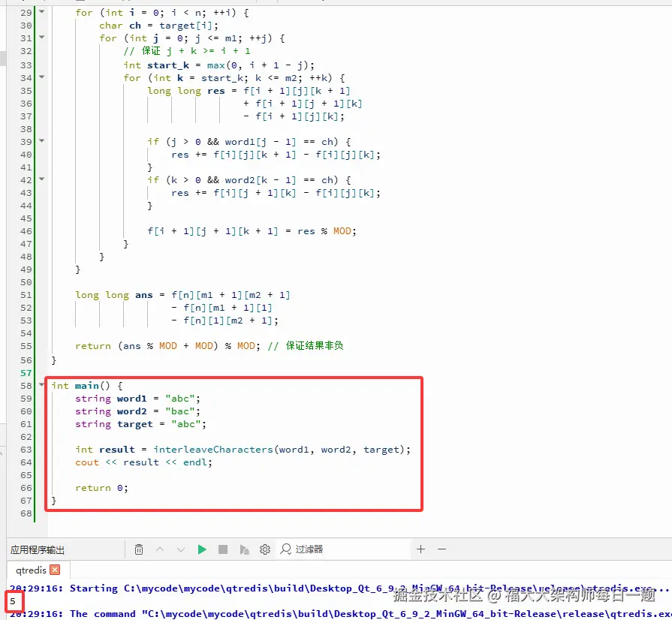Click the output result value 5

click(13, 601)
